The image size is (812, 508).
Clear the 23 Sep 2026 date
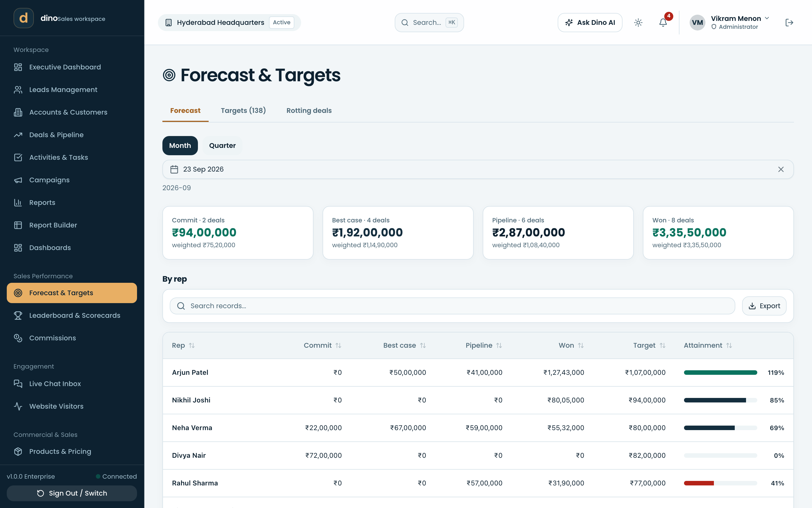(781, 169)
